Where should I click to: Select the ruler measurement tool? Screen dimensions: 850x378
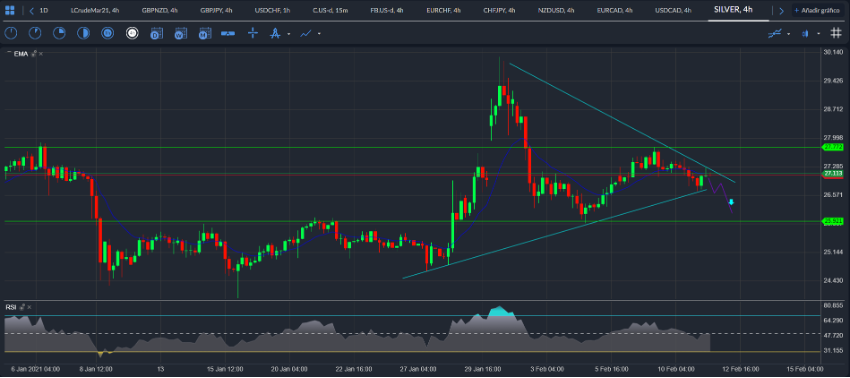(228, 34)
